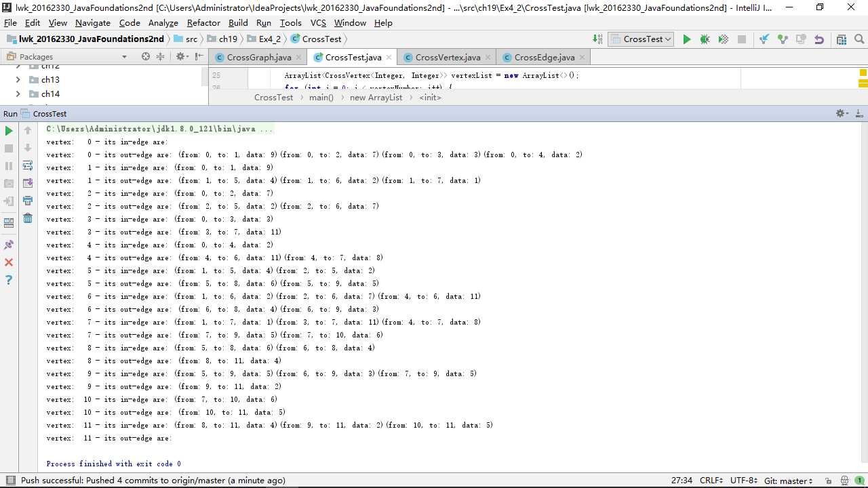
Task: Click Pause Output icon in Run panel
Action: point(9,166)
